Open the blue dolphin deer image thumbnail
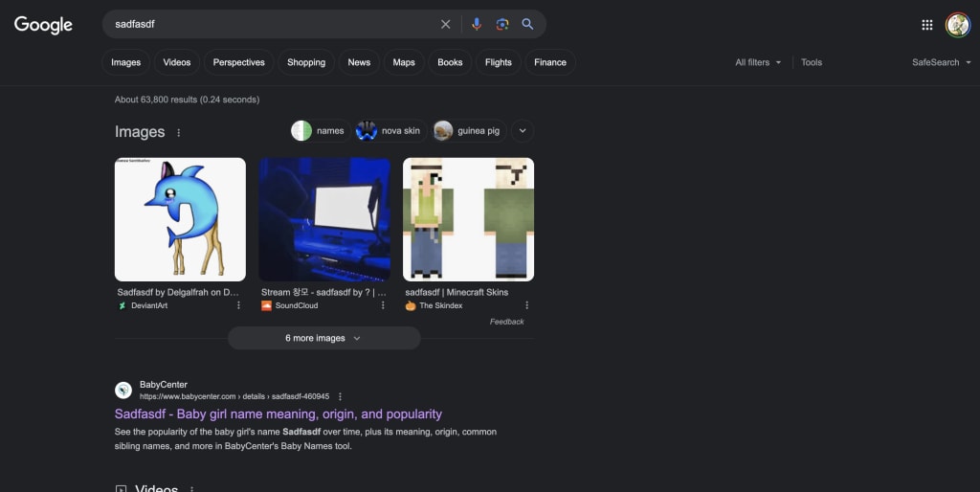Screen dimensions: 980x492 [x=180, y=219]
